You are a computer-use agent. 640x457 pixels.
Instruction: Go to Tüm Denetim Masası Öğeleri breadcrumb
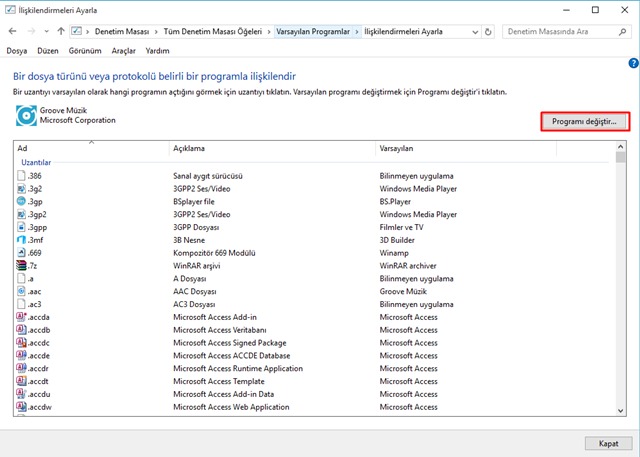tap(213, 31)
